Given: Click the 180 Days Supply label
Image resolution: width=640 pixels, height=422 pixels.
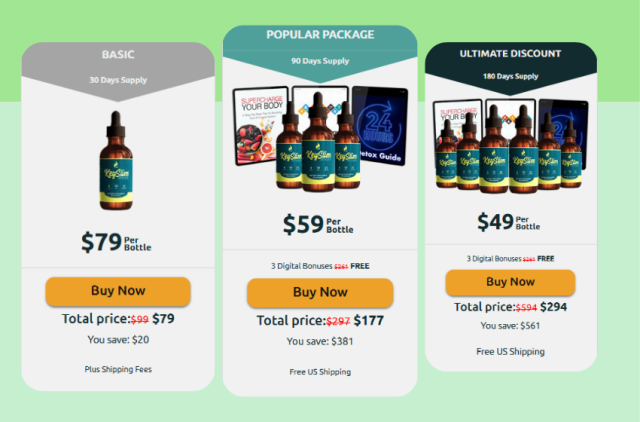Looking at the screenshot, I should (510, 76).
